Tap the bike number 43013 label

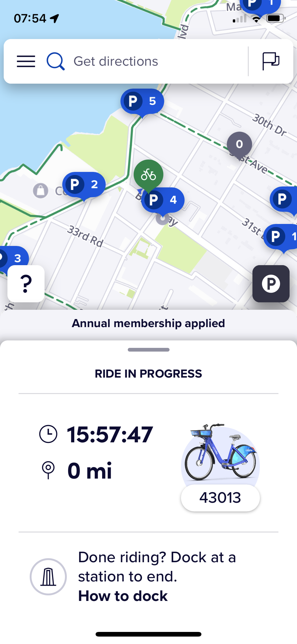pyautogui.click(x=220, y=498)
